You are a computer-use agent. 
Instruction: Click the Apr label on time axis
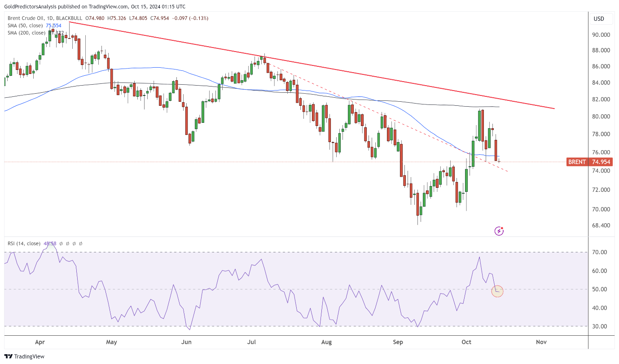[40, 342]
